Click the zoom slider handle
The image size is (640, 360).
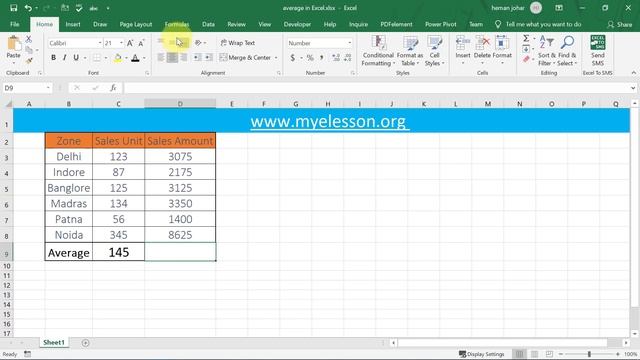589,354
